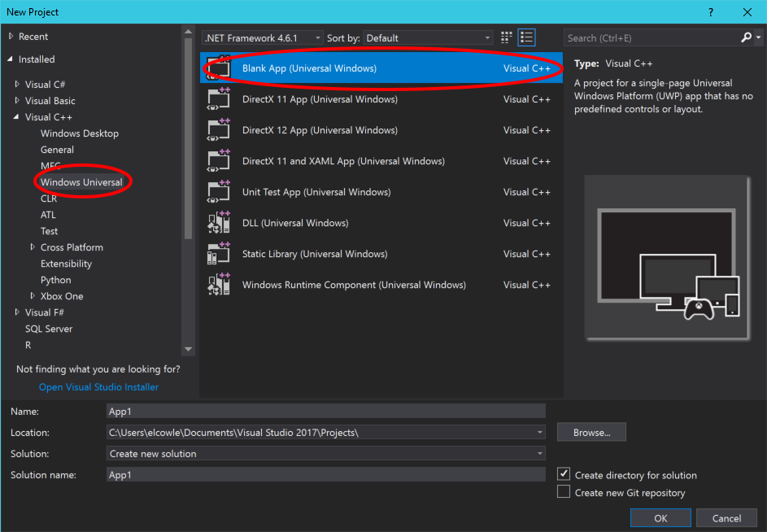Screen dimensions: 767x532
Task: Select SQL Server category
Action: (49, 329)
